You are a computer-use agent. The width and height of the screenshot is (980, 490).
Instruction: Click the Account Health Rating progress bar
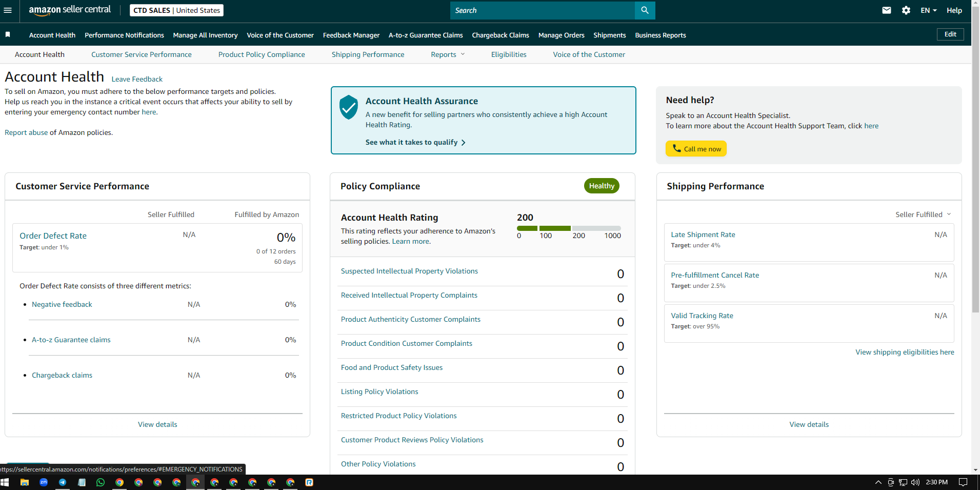[569, 228]
